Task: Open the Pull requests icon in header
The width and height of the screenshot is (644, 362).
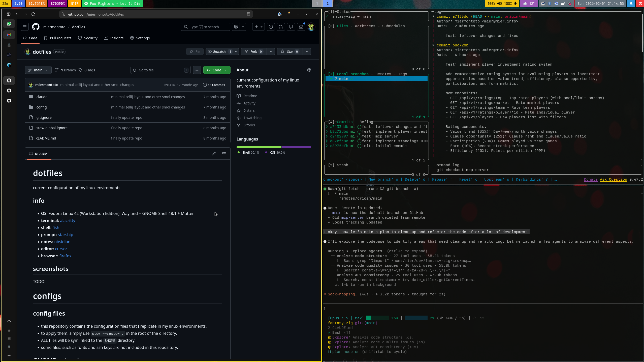Action: [x=281, y=27]
